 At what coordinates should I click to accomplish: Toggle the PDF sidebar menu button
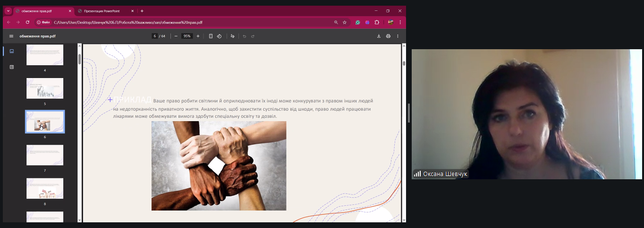tap(11, 36)
